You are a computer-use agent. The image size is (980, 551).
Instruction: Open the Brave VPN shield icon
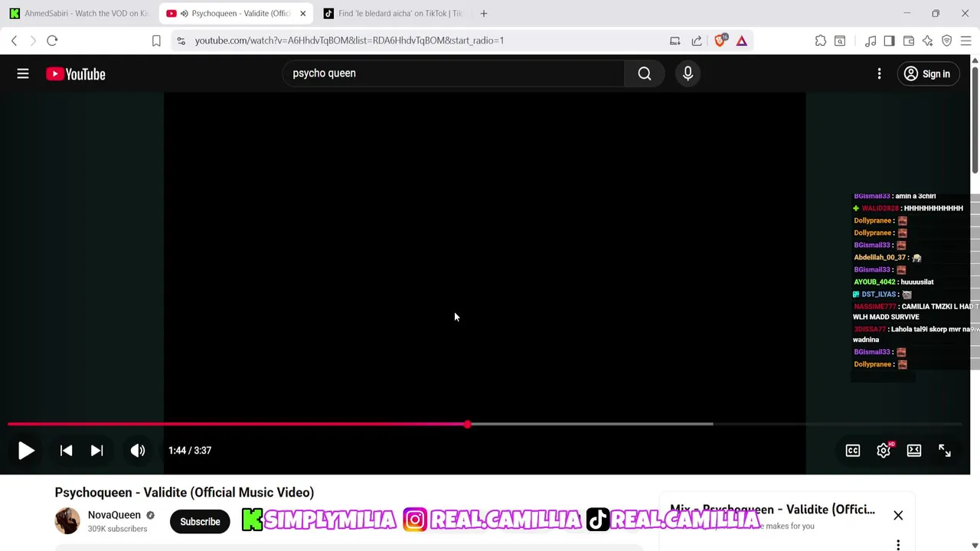tap(947, 41)
